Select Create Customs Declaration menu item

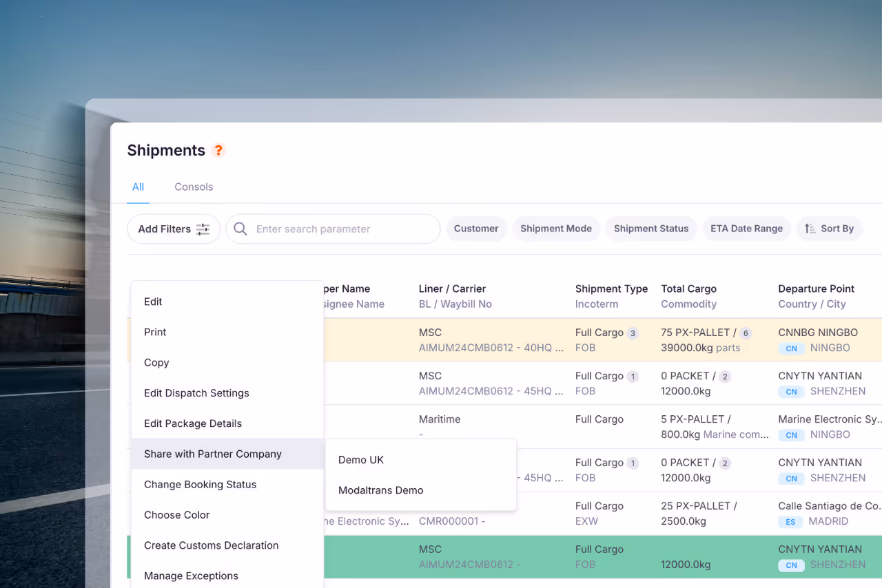pyautogui.click(x=227, y=545)
